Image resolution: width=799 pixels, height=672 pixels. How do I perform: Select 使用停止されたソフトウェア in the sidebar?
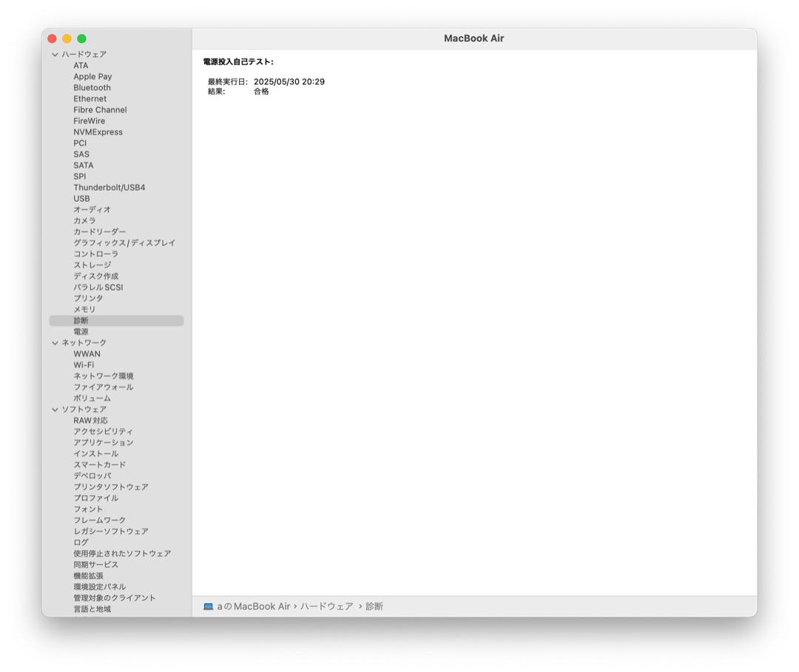122,554
